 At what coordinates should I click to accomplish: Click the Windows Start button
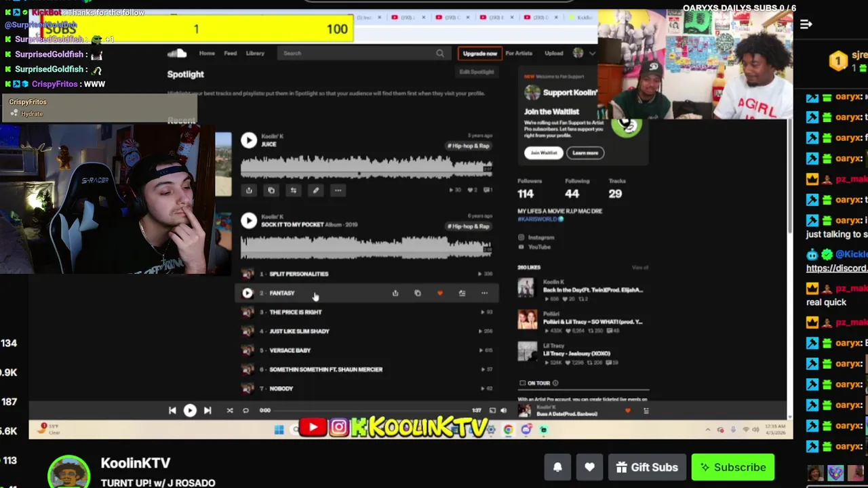pos(279,430)
